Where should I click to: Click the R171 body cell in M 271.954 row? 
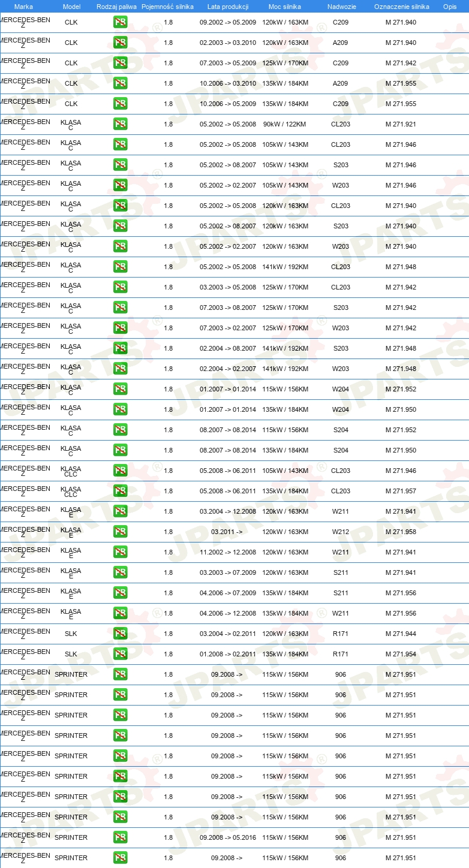(x=341, y=654)
